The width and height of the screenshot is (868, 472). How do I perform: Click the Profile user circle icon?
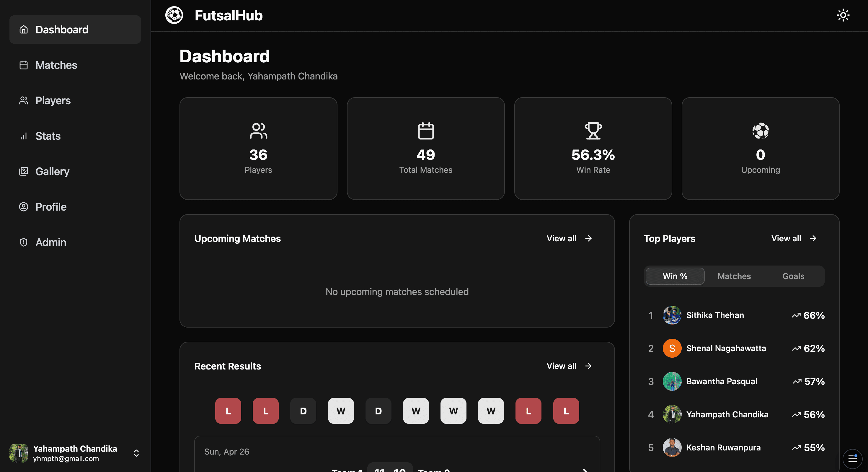coord(24,207)
